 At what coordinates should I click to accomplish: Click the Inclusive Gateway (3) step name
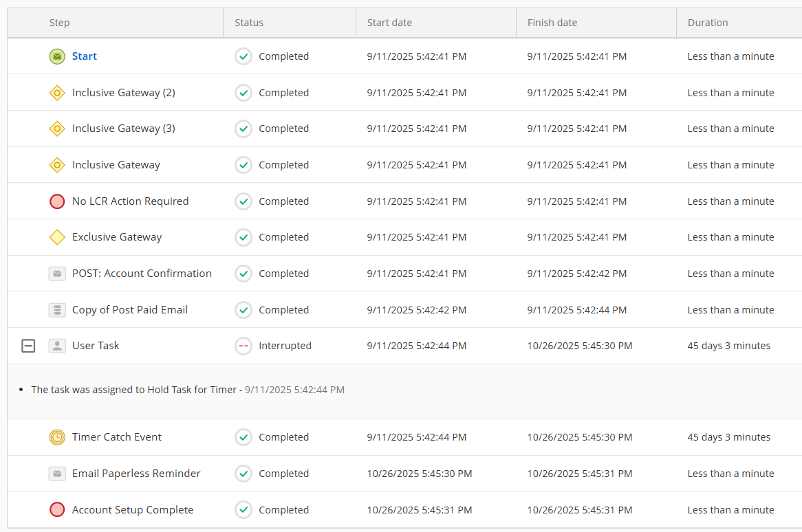pos(123,129)
